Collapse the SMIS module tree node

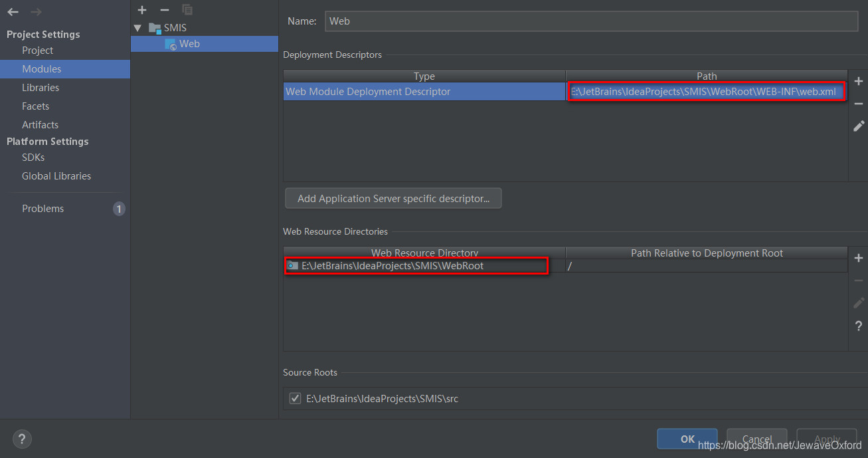click(x=137, y=28)
